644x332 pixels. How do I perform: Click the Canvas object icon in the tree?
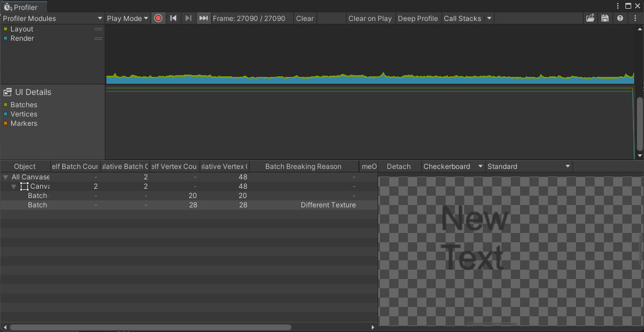click(24, 186)
